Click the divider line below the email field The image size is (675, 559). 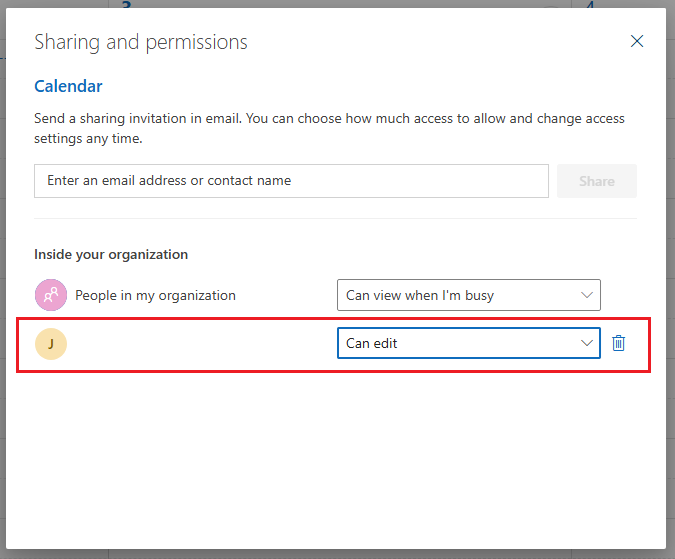[335, 219]
